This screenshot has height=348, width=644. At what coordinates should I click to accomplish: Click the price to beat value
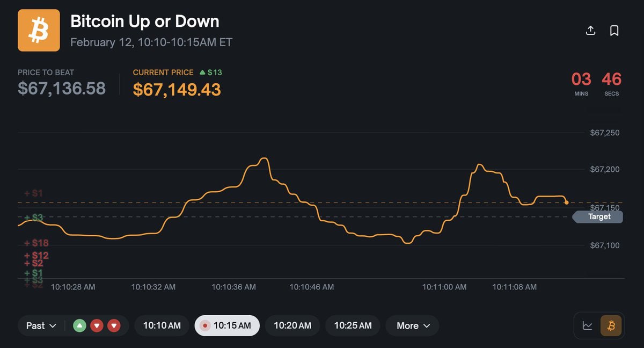62,88
